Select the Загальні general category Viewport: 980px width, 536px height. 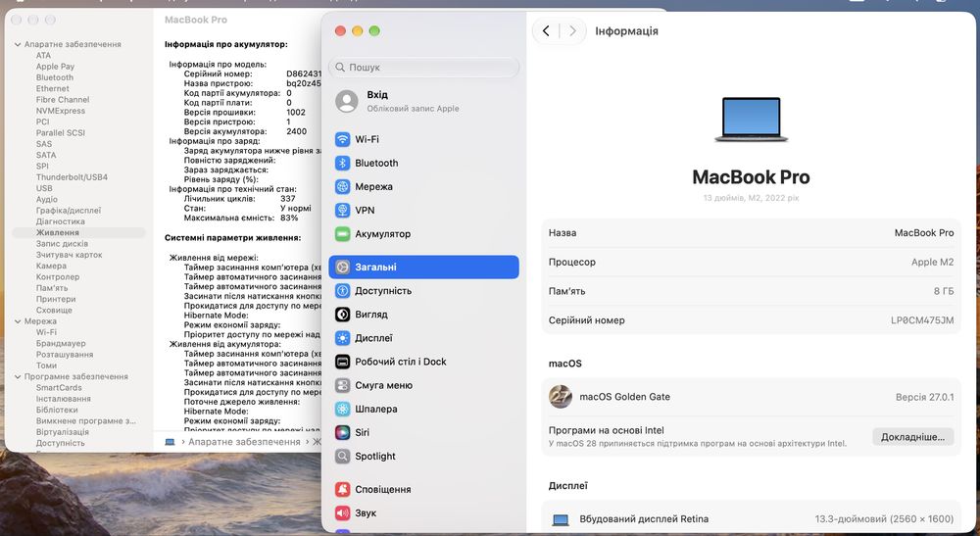423,267
